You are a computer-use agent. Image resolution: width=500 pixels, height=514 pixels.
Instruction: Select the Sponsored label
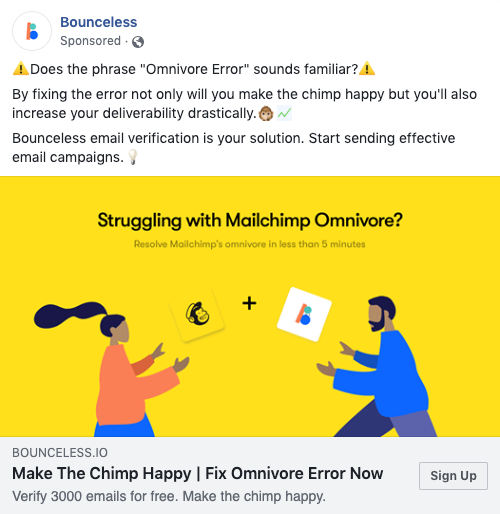(x=90, y=41)
